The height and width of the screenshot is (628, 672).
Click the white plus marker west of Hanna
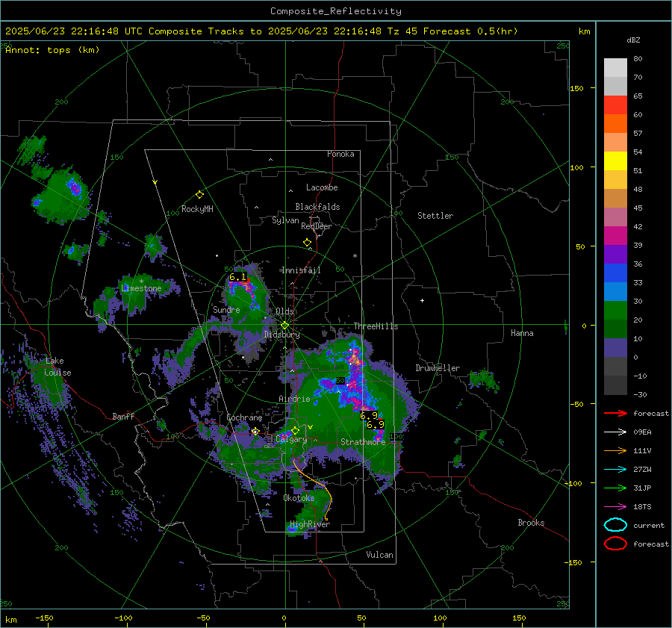click(x=422, y=300)
